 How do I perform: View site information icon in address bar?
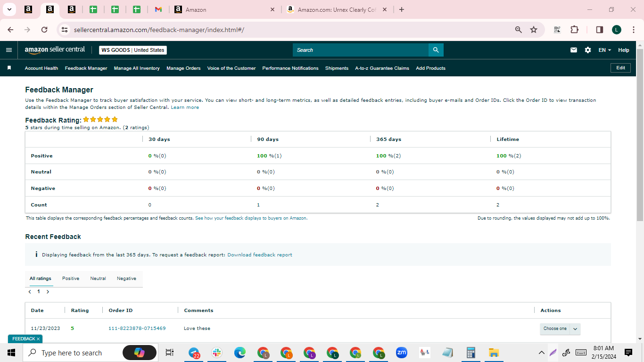[65, 30]
